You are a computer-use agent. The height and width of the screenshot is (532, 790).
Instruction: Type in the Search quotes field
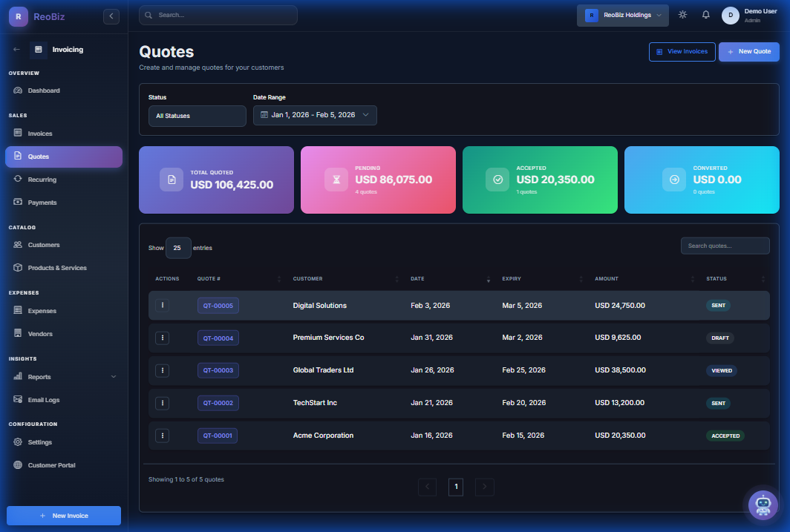(x=725, y=246)
